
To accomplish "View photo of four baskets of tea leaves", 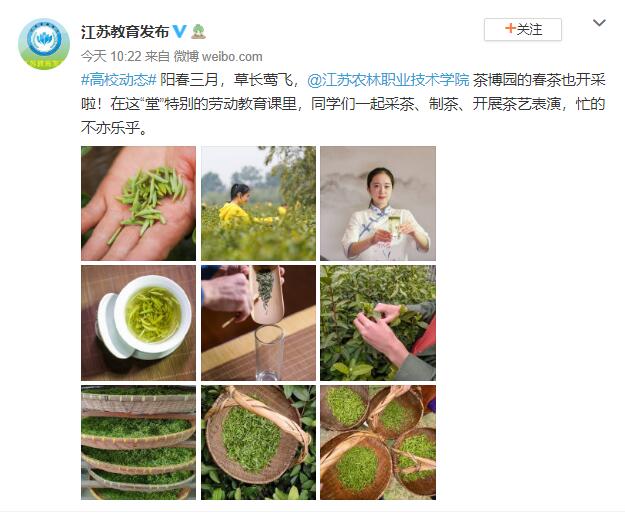I will (378, 443).
